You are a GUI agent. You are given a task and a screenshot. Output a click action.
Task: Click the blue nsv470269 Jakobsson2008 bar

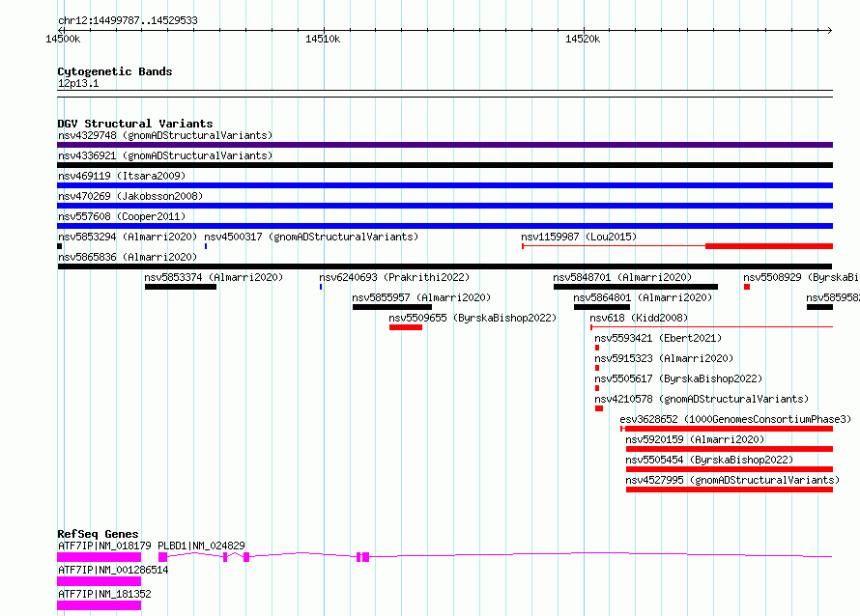click(x=444, y=206)
